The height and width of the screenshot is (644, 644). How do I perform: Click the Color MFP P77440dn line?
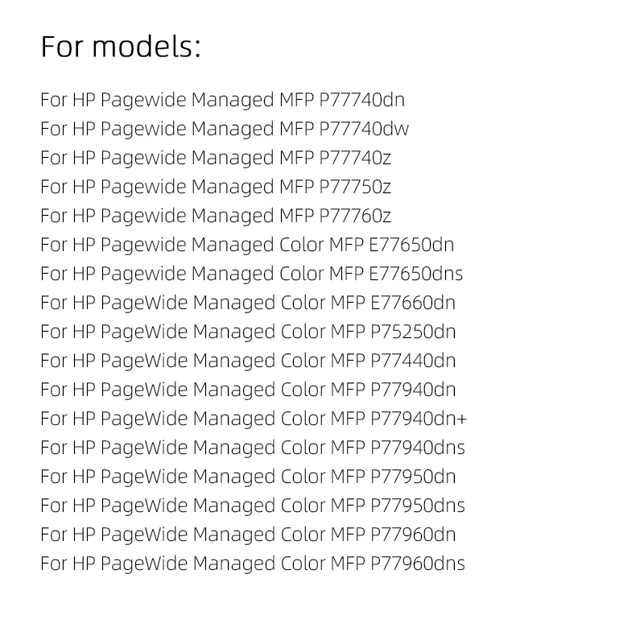247,361
